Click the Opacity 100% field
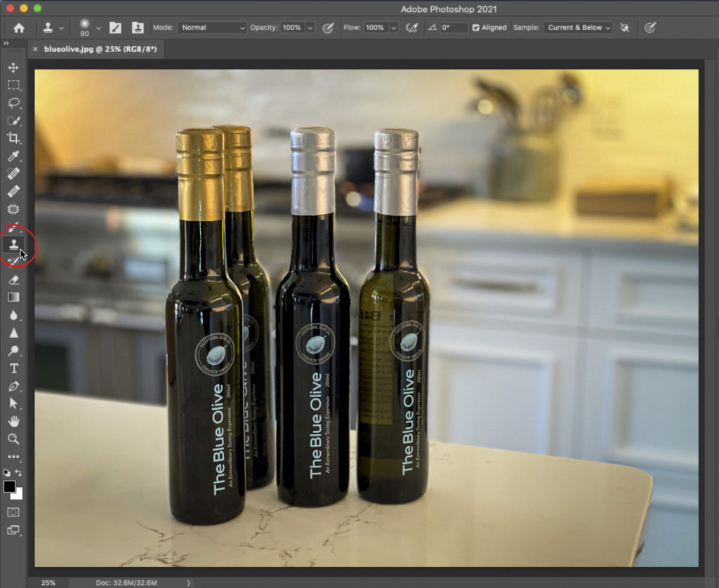This screenshot has height=588, width=719. point(292,27)
